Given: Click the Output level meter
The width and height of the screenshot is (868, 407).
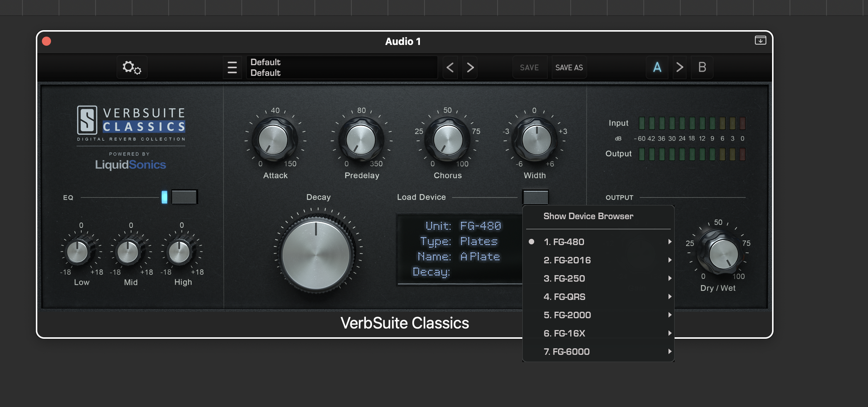Looking at the screenshot, I should pos(692,154).
